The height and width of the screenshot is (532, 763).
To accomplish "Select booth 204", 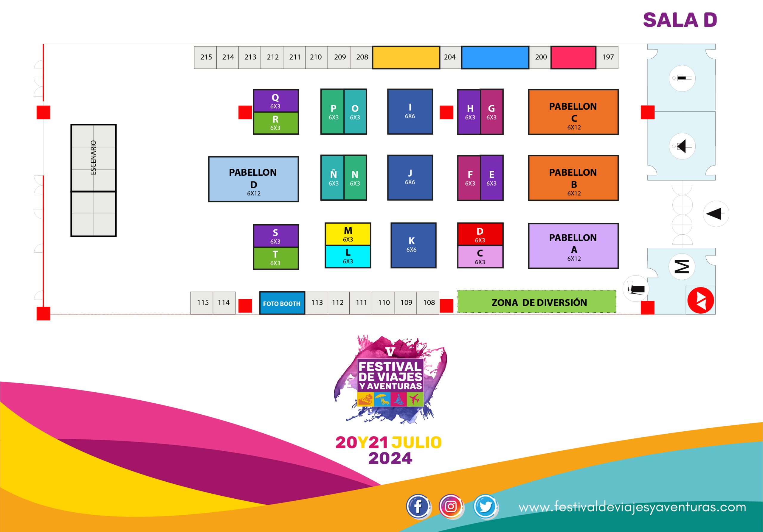I will click(x=451, y=57).
